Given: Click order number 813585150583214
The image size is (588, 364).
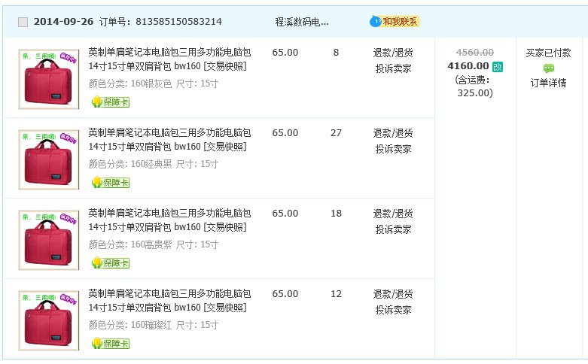Looking at the screenshot, I should [x=179, y=22].
